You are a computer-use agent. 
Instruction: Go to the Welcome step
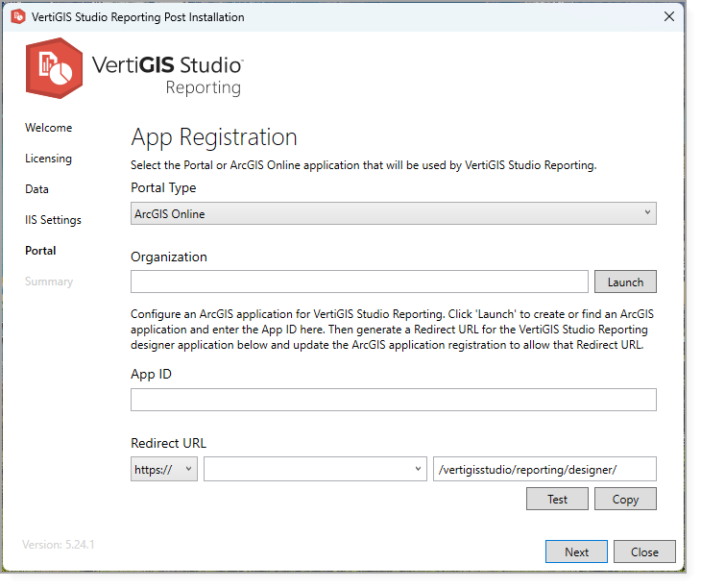coord(48,128)
